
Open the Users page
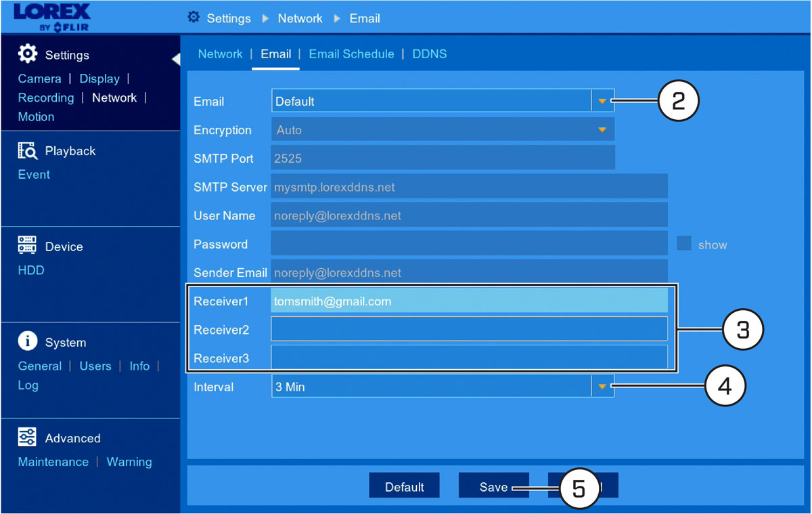(x=95, y=366)
